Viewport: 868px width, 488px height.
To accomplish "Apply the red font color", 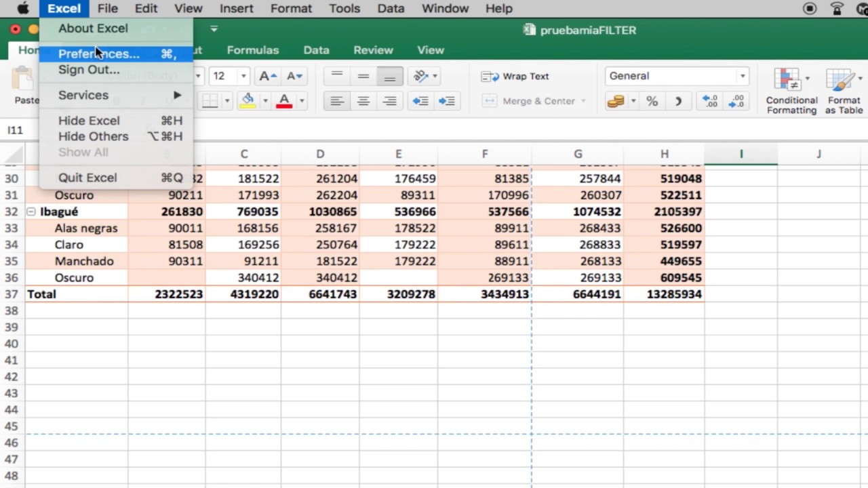I will click(284, 101).
